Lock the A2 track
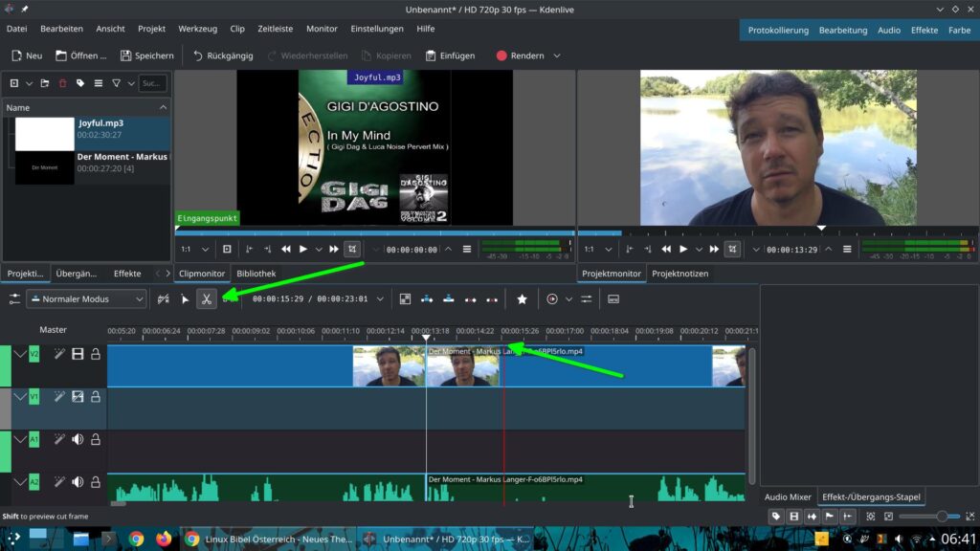The width and height of the screenshot is (980, 551). click(x=96, y=482)
